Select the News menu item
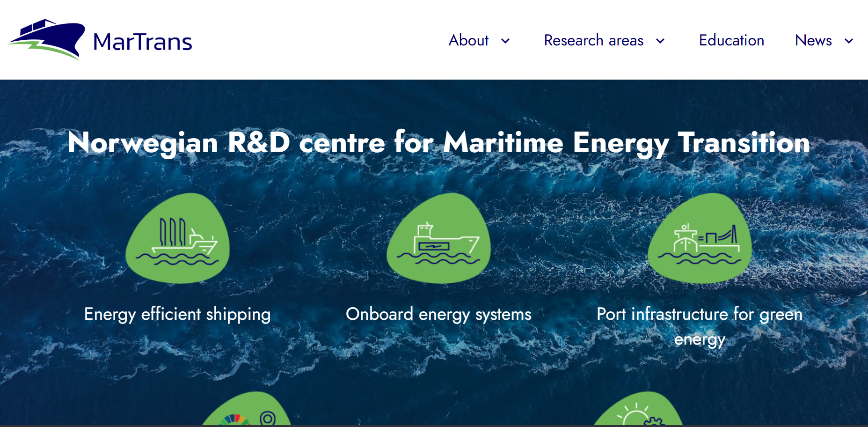The height and width of the screenshot is (427, 868). pyautogui.click(x=813, y=41)
